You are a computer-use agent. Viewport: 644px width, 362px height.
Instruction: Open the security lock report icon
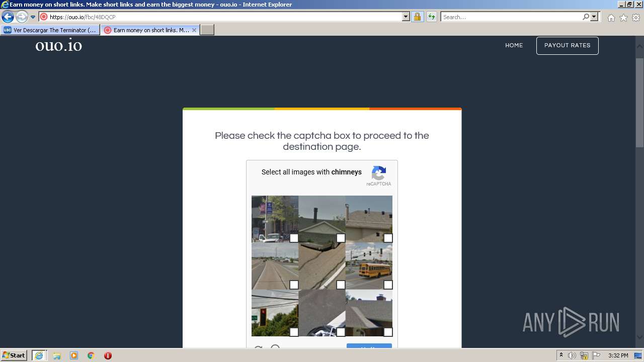coord(417,17)
